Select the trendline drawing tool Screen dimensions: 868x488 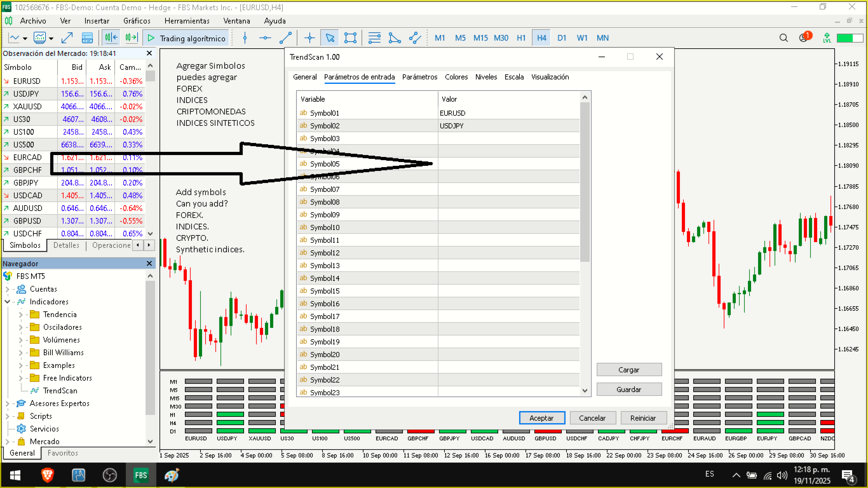pyautogui.click(x=286, y=38)
